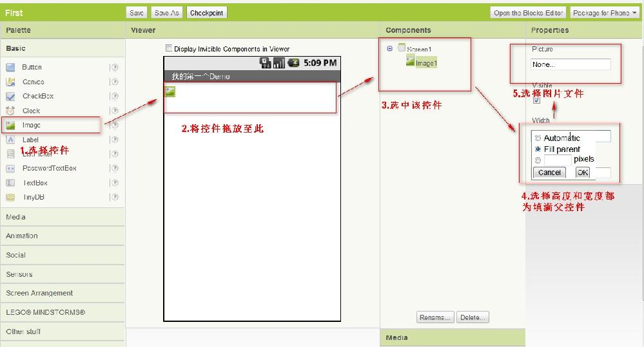This screenshot has height=347, width=644.
Task: Toggle the Visible property checkbox
Action: pyautogui.click(x=536, y=100)
